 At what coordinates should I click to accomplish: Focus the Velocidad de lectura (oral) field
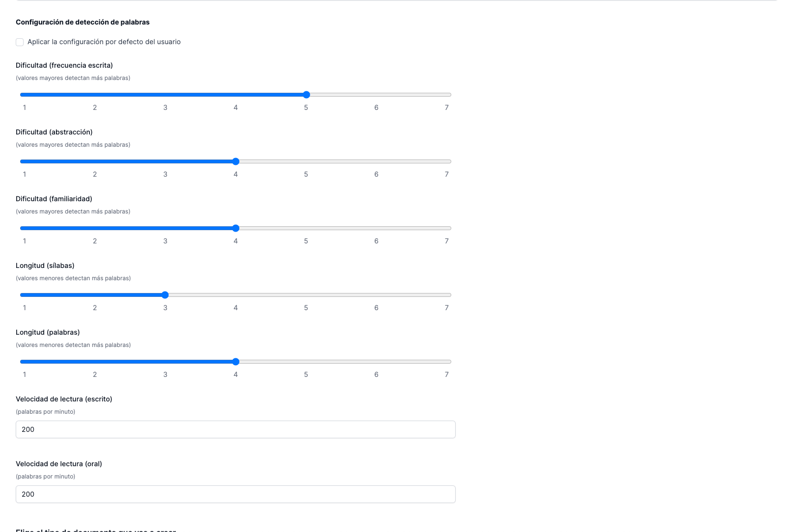pyautogui.click(x=236, y=494)
